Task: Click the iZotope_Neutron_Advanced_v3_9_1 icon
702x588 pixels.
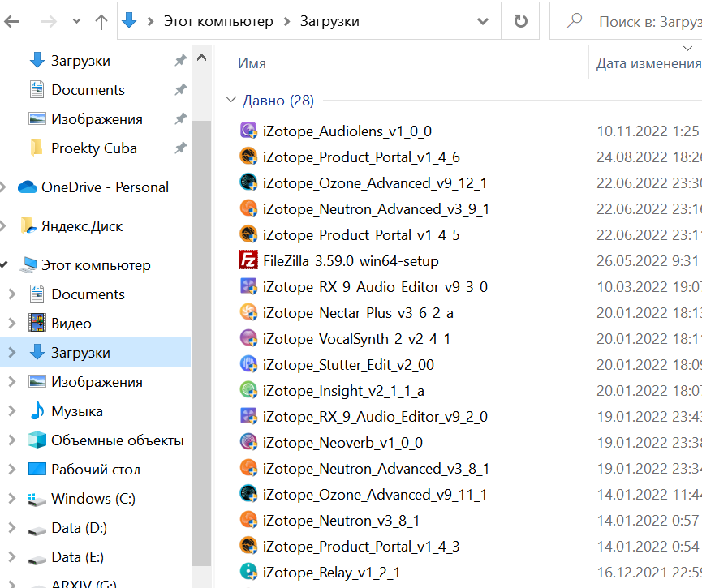Action: coord(248,208)
